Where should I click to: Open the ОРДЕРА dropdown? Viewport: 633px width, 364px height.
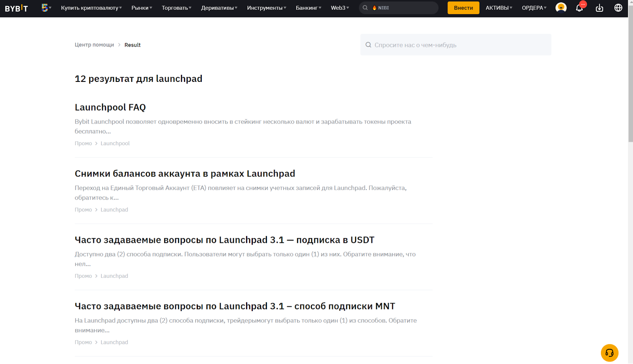(x=534, y=8)
